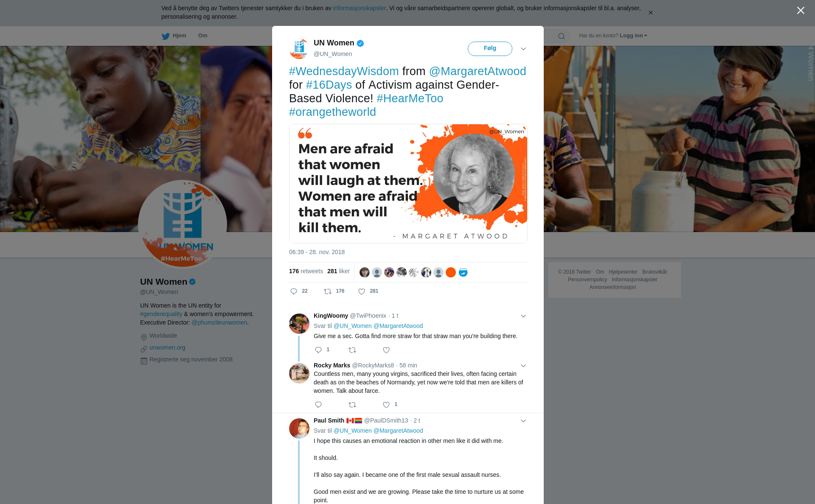
Task: Expand the options chevron on KingWoomy's reply
Action: click(x=523, y=316)
